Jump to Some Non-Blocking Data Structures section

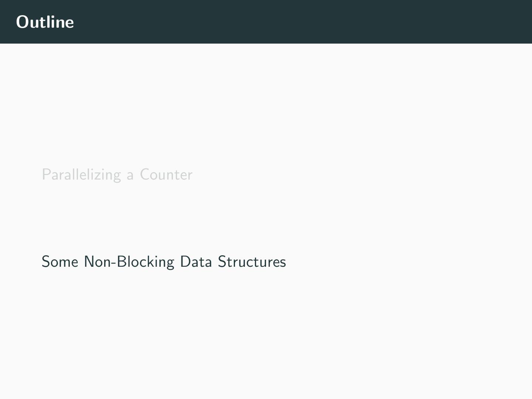pos(164,262)
